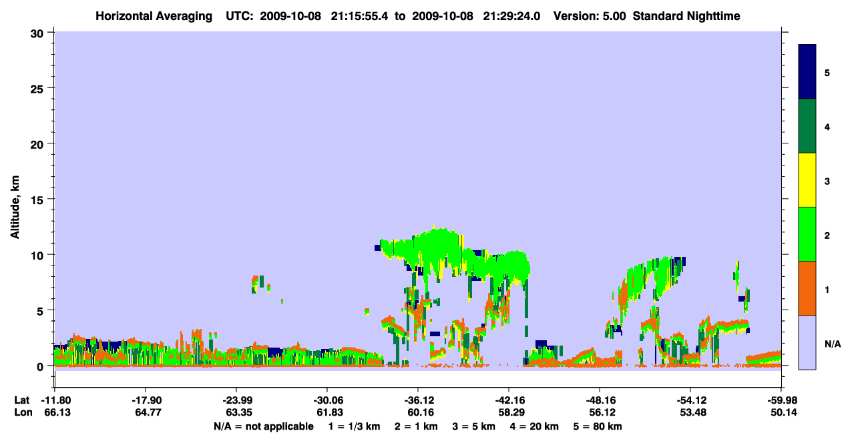Click the '1 = 1/3 km' legend entry
The image size is (868, 445).
tap(353, 426)
